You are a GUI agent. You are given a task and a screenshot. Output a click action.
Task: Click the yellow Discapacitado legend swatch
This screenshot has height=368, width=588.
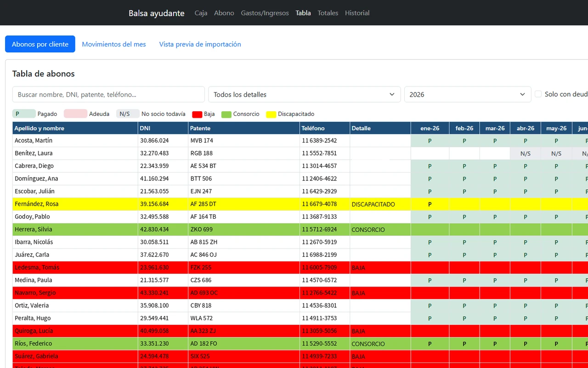pos(271,114)
